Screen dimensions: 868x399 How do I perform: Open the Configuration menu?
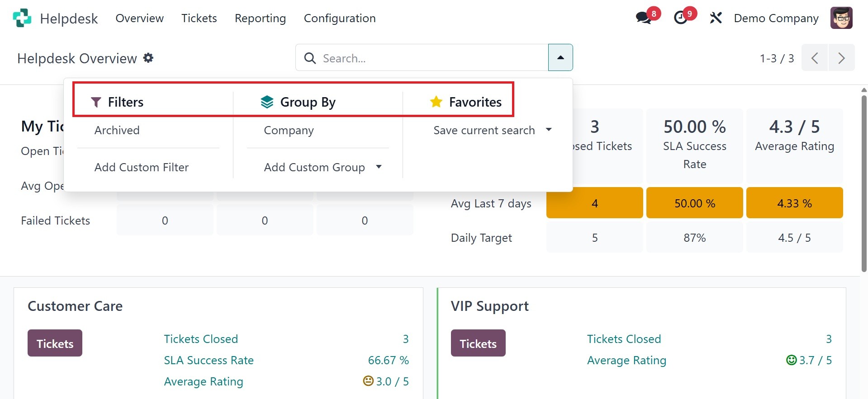[339, 18]
